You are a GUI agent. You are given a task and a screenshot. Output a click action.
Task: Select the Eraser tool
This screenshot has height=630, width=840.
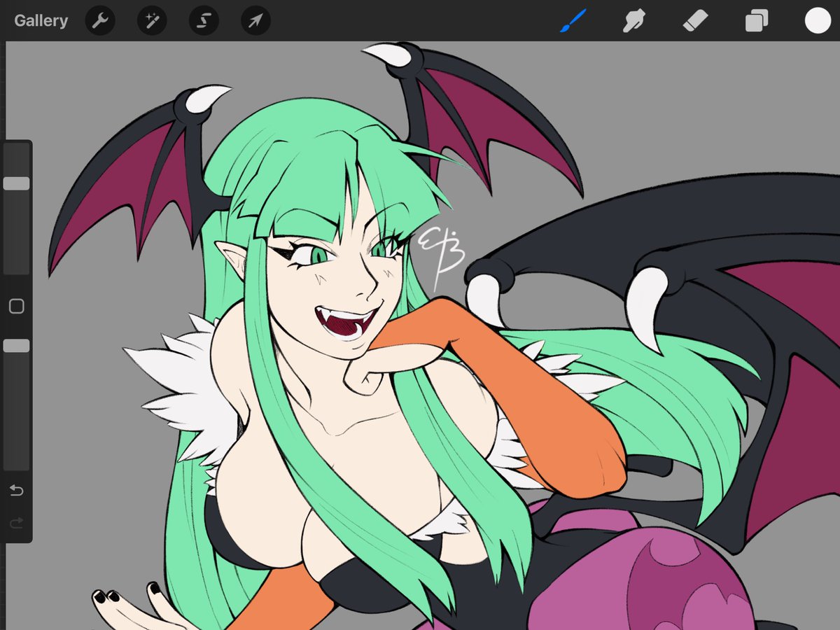695,21
